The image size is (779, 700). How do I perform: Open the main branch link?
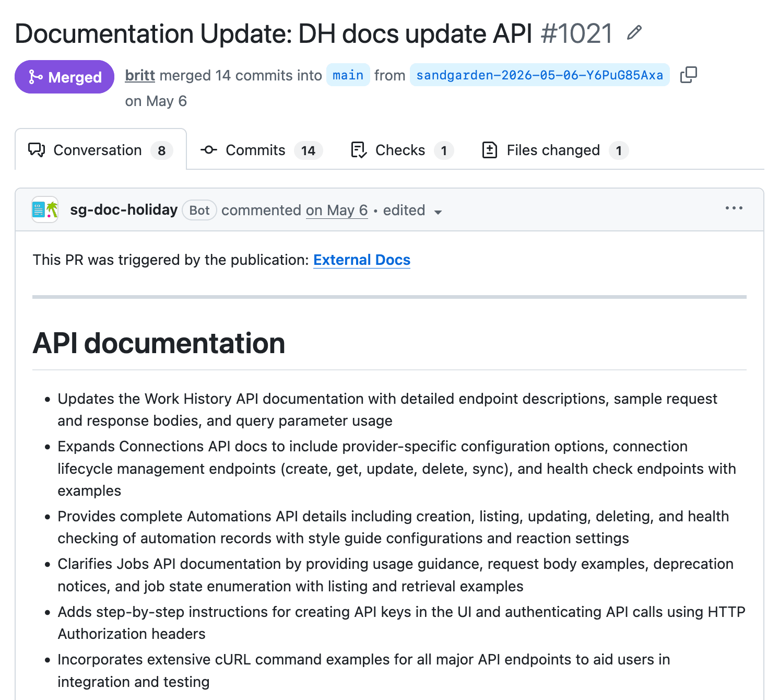coord(348,75)
